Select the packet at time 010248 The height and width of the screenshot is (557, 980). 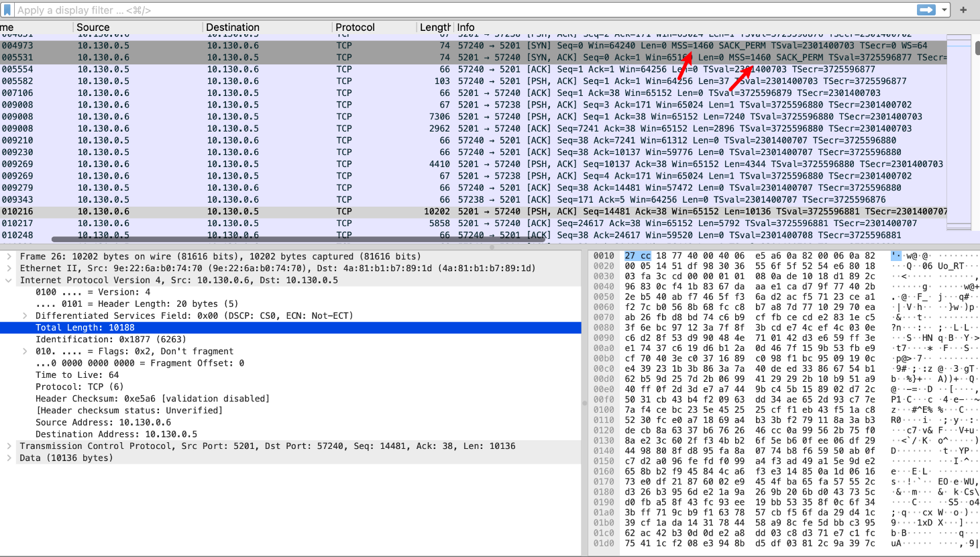(474, 235)
